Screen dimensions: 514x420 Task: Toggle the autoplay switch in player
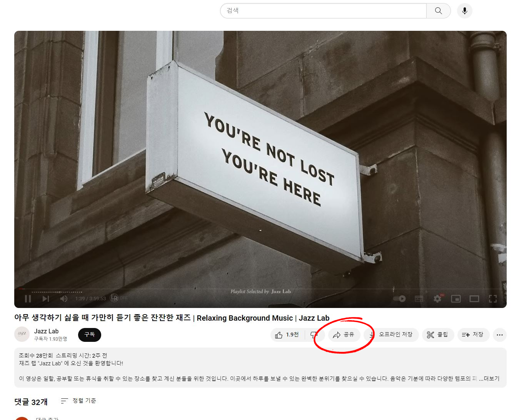click(400, 298)
